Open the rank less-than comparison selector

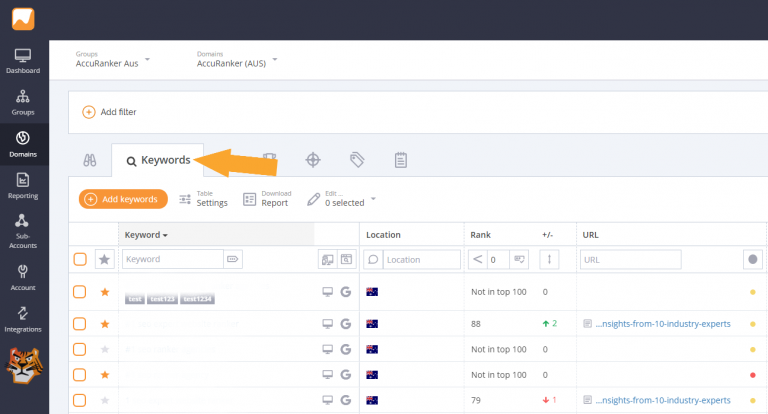click(478, 260)
